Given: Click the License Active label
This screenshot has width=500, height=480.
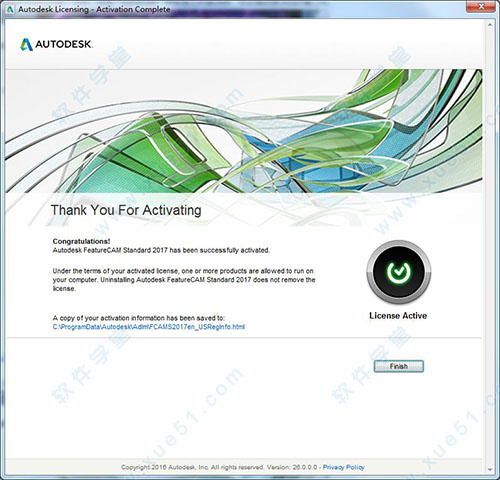Looking at the screenshot, I should [398, 316].
